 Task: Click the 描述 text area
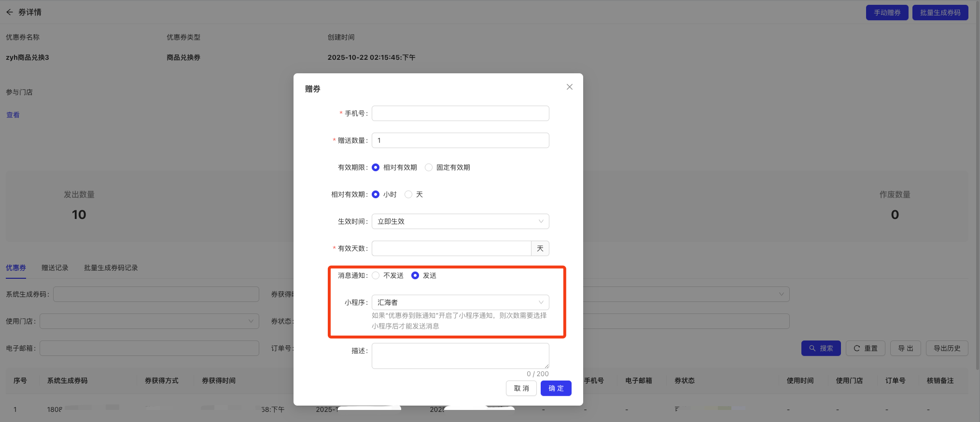[460, 356]
